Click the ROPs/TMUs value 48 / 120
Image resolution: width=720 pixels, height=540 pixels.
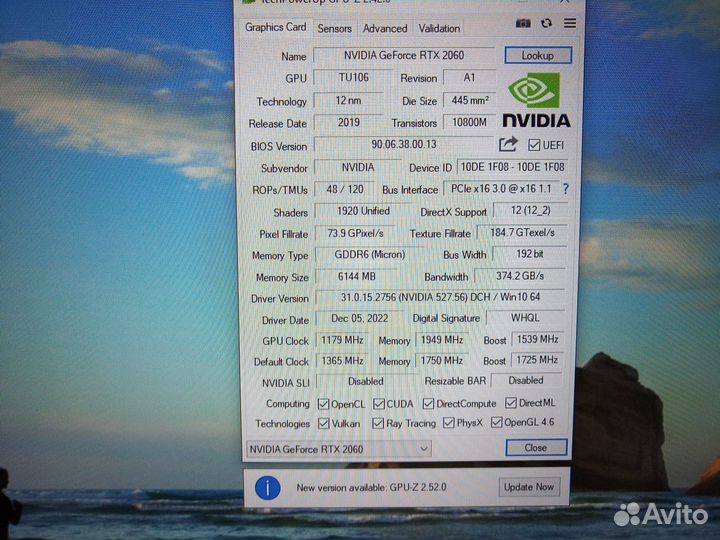point(345,189)
